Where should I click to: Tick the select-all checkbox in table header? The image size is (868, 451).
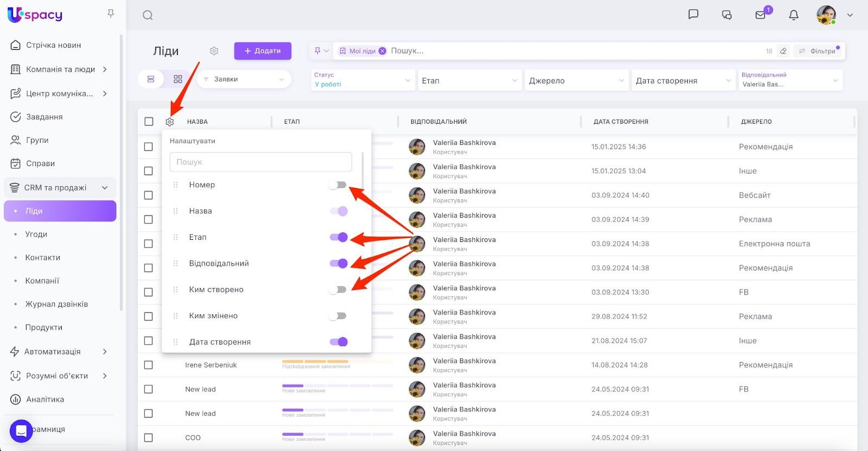149,122
